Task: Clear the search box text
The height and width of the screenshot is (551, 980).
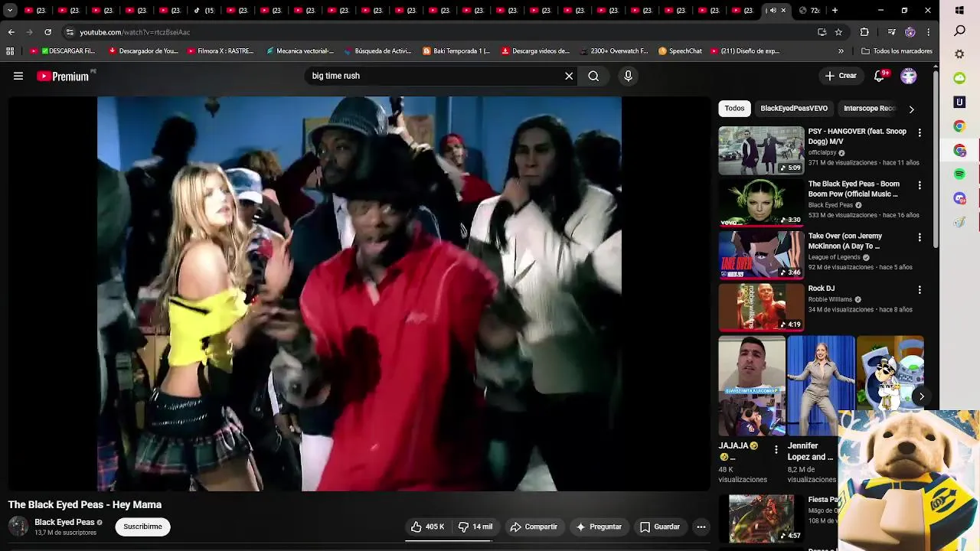Action: 569,76
